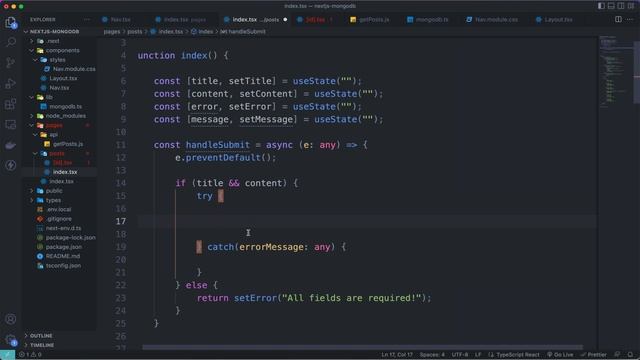Open editor More Actions ellipsis menu
This screenshot has height=360, width=640.
click(630, 19)
